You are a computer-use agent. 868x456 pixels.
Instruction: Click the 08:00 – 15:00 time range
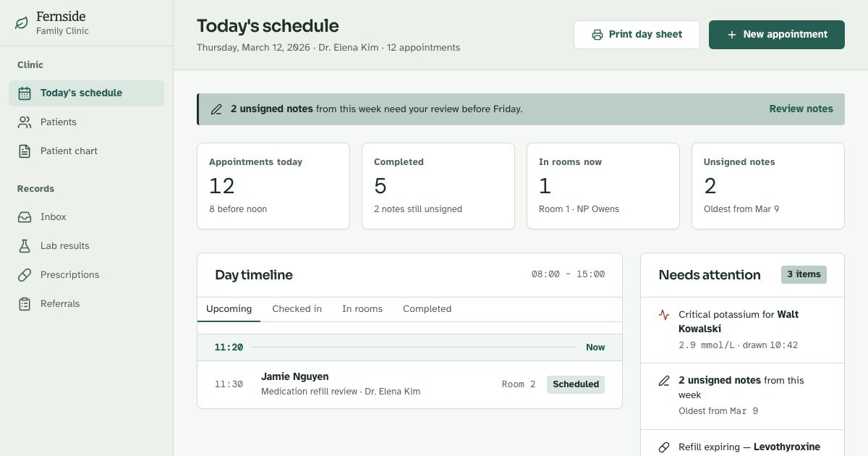(x=568, y=274)
